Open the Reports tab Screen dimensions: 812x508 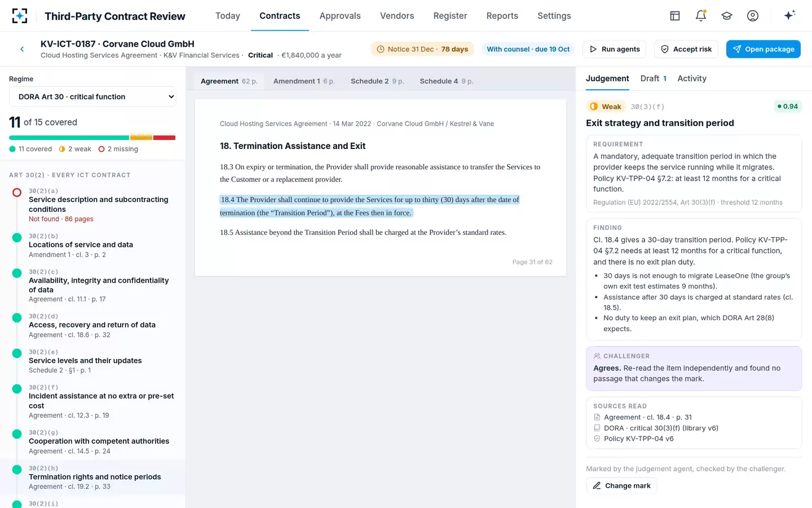point(502,16)
